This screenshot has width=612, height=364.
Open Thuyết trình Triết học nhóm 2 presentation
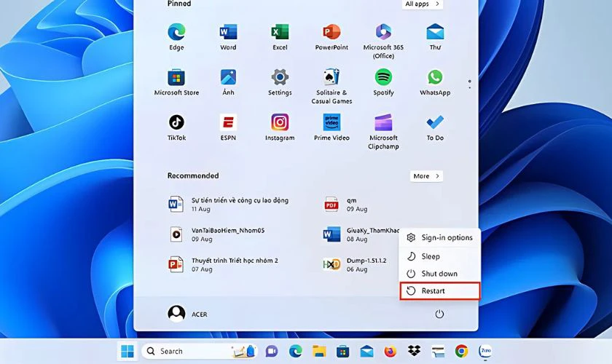(223, 264)
